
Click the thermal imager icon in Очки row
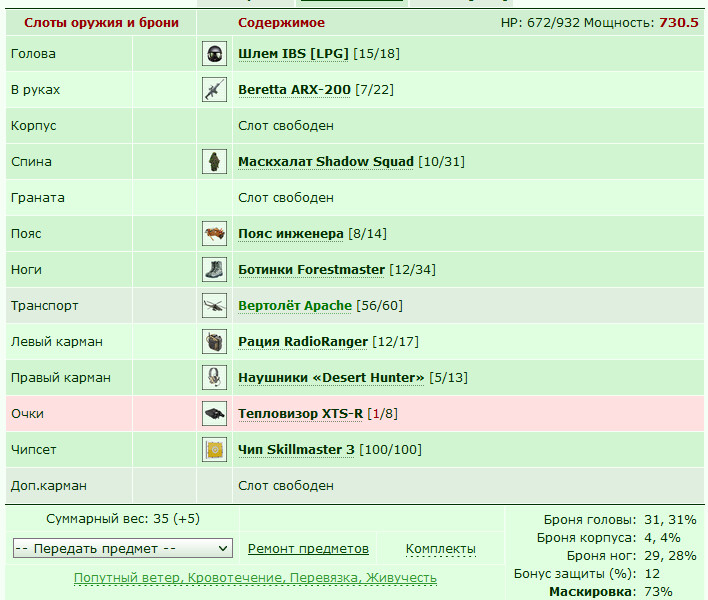[214, 414]
